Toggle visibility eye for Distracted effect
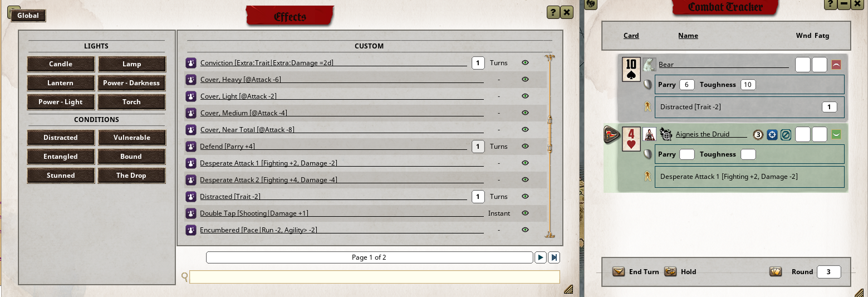 pyautogui.click(x=524, y=197)
